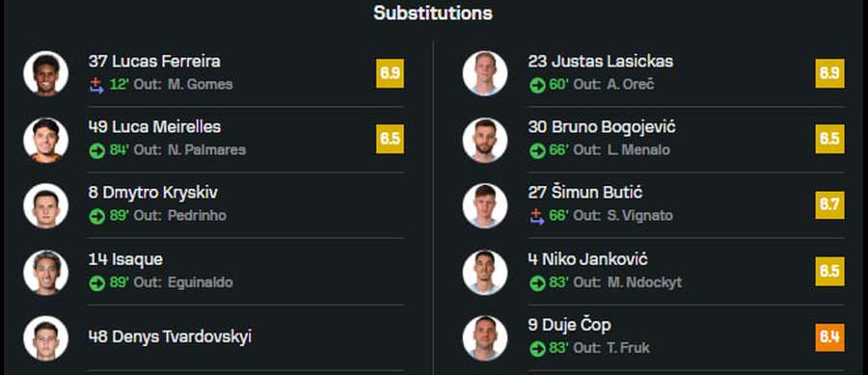The height and width of the screenshot is (375, 868).
Task: Open Niko Janković player profile link
Action: click(588, 259)
